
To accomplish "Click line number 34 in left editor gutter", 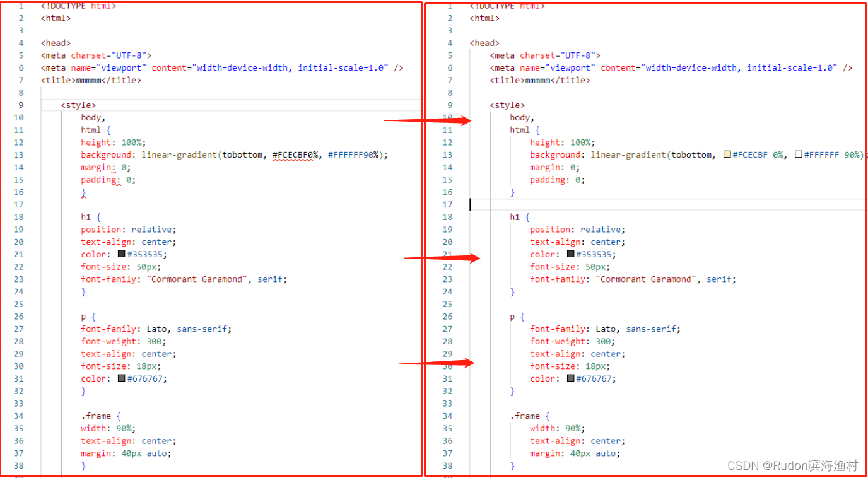I will point(18,416).
